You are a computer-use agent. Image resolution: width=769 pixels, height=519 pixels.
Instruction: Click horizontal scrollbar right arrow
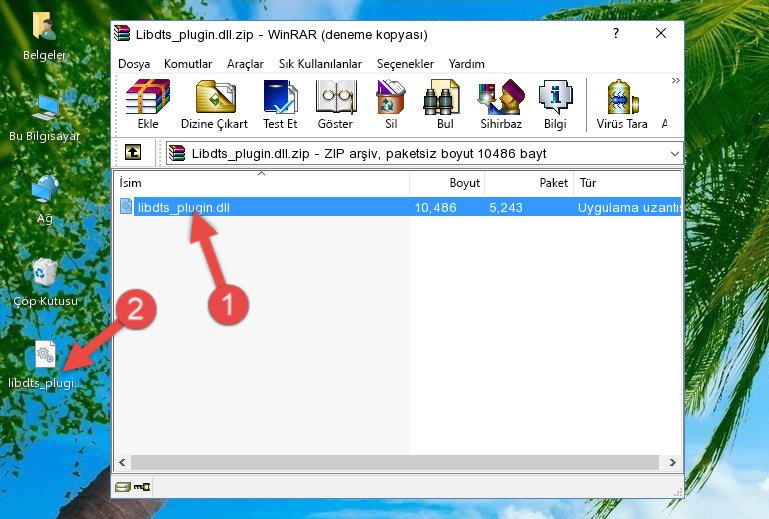(x=672, y=462)
